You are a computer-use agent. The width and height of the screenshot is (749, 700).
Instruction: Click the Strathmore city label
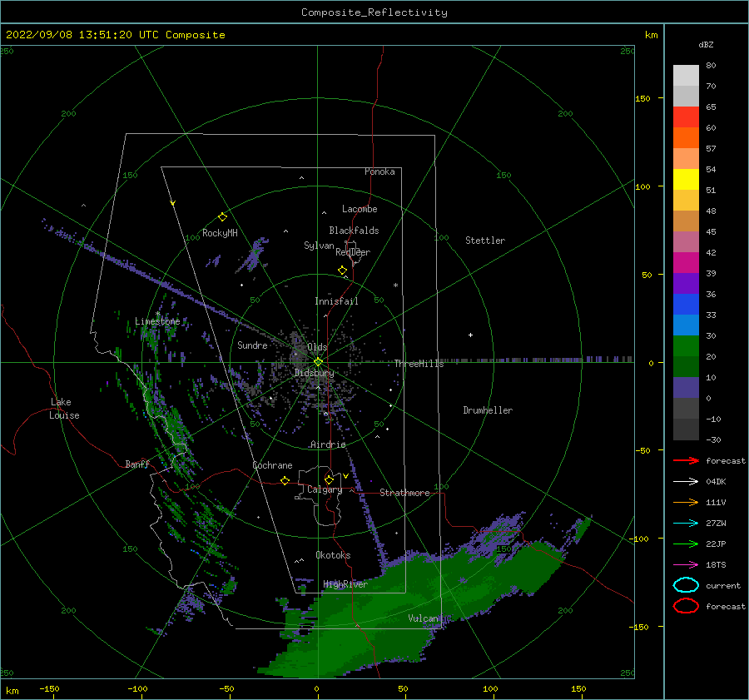[404, 493]
